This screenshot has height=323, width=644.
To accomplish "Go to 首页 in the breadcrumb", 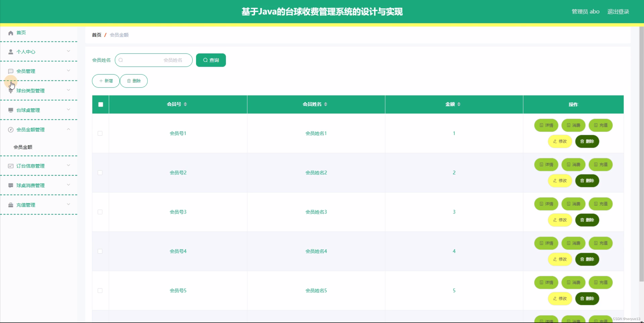I will (x=96, y=35).
